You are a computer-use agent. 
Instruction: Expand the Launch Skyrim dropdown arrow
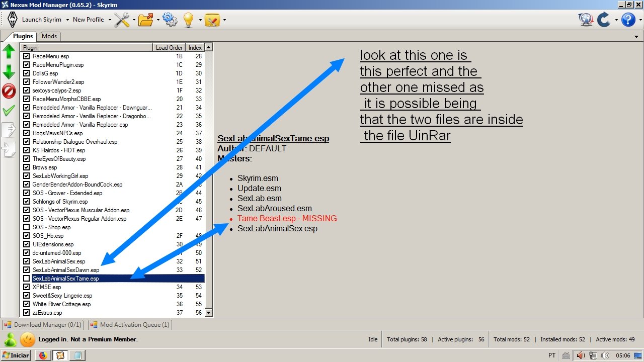tap(66, 20)
